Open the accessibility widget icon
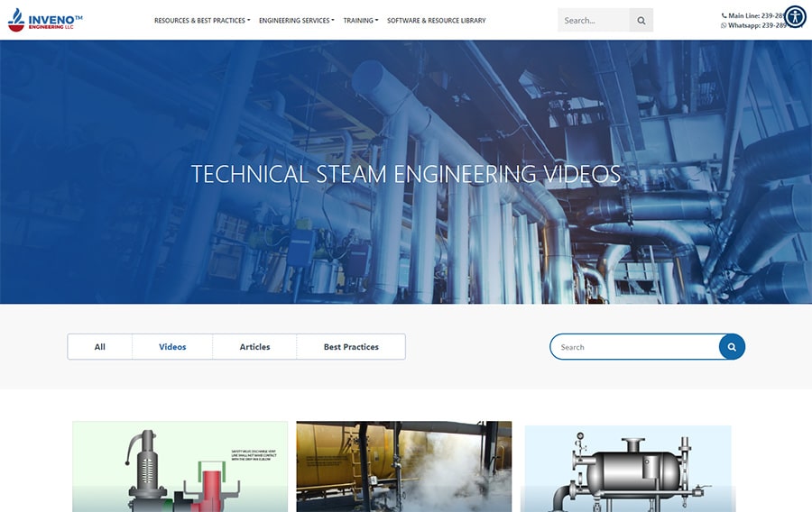 coord(794,16)
